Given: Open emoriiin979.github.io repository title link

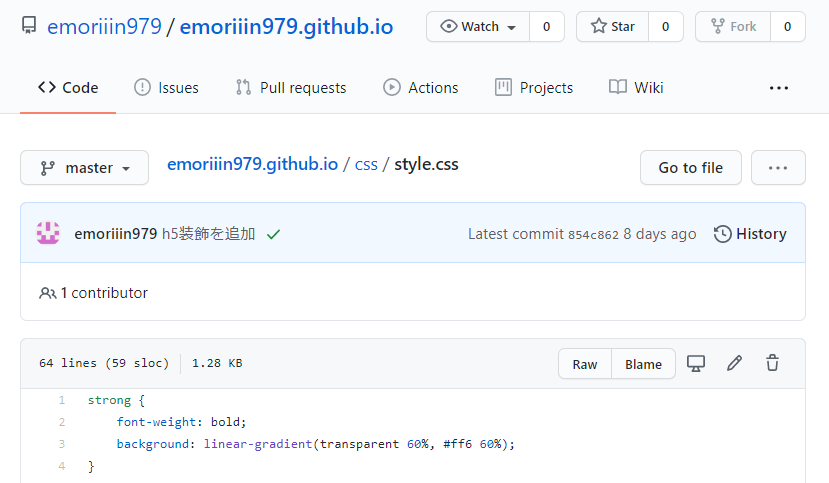Looking at the screenshot, I should tap(287, 26).
